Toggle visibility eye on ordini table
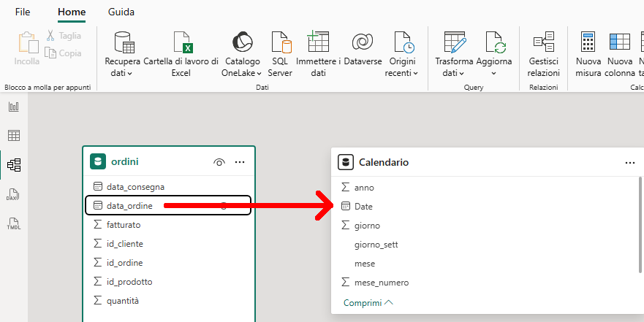The width and height of the screenshot is (644, 322). (219, 162)
